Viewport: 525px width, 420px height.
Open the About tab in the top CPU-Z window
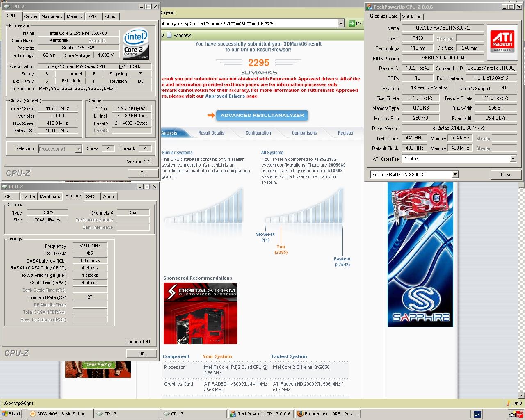pos(111,16)
